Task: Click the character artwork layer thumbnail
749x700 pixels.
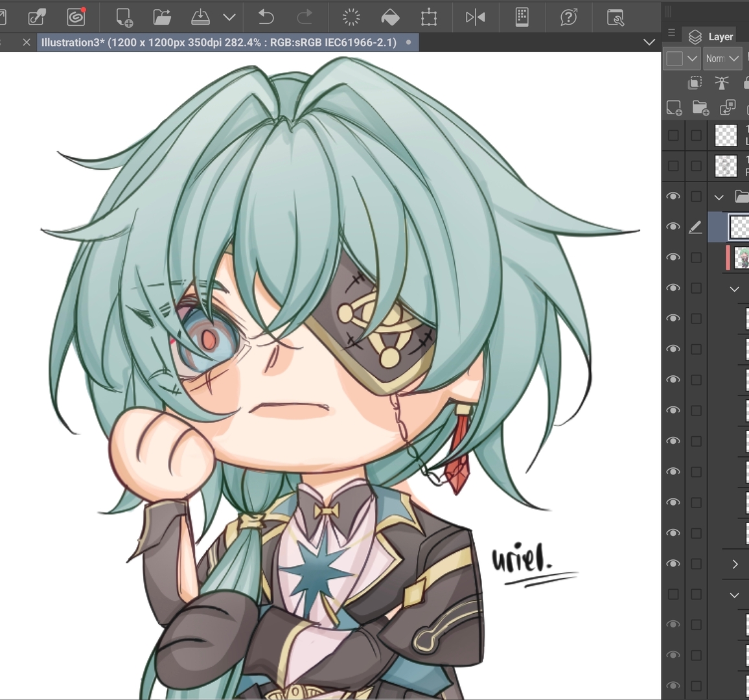Action: (x=742, y=257)
